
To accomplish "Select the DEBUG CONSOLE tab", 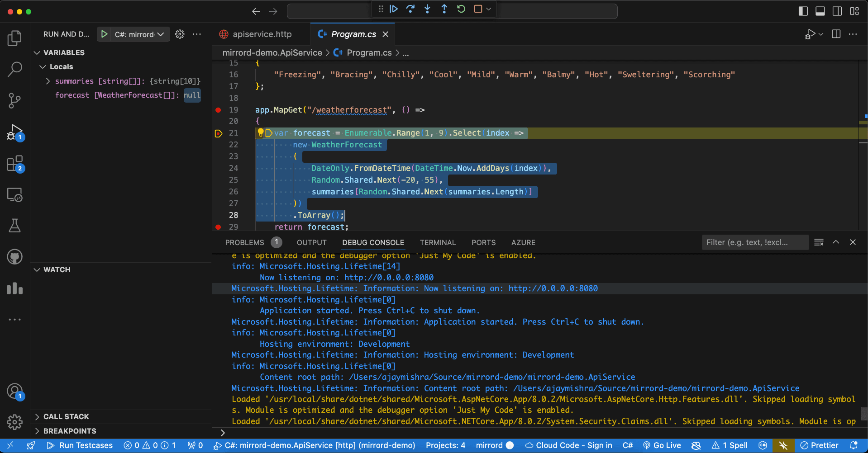I will point(373,242).
